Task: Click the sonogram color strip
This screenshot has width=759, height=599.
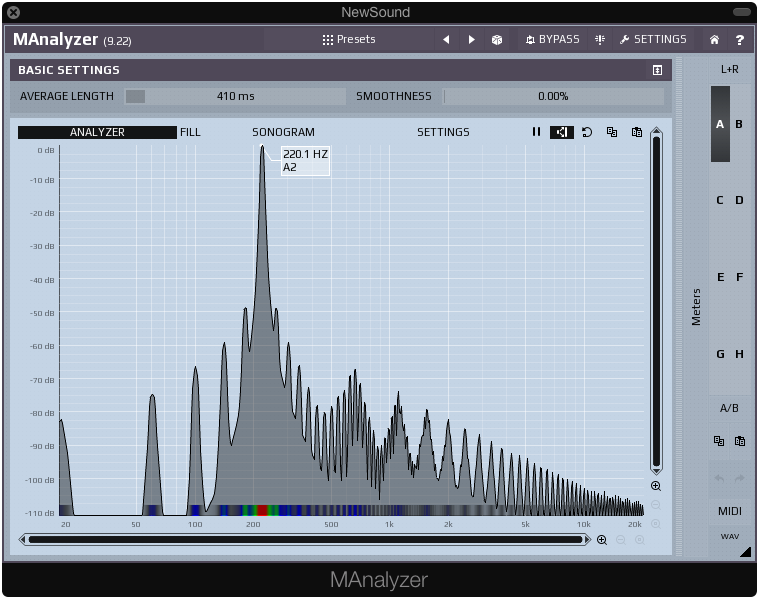Action: click(x=351, y=510)
